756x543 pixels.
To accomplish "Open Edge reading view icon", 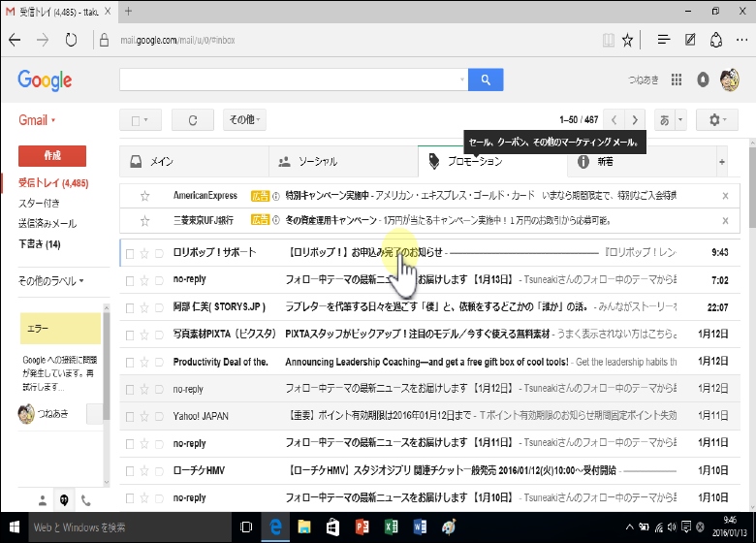I will 609,40.
